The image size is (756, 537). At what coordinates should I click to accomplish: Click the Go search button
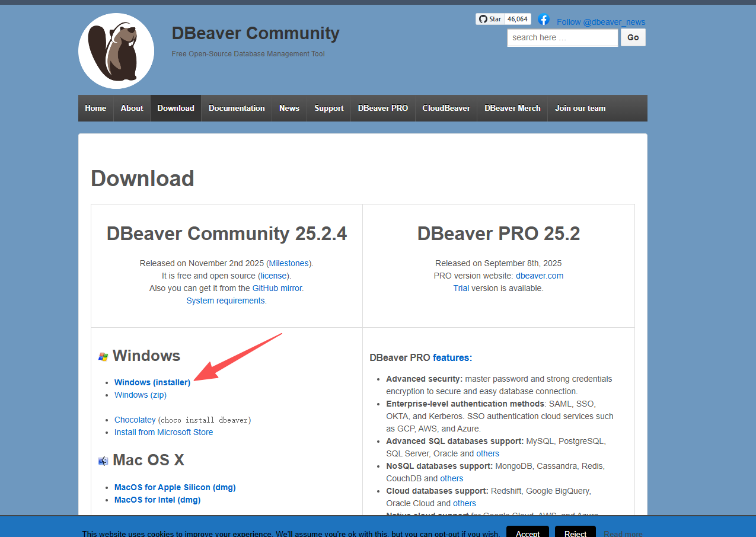(633, 37)
